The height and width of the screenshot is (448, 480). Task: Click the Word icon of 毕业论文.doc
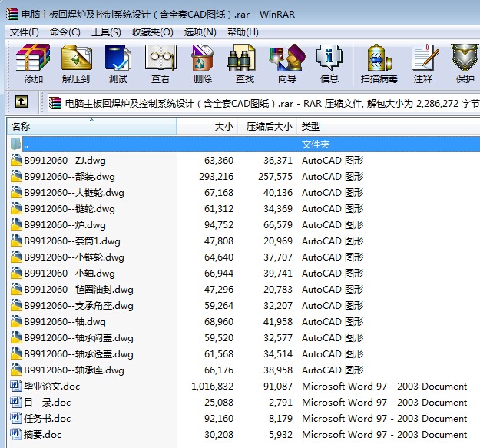[16, 386]
